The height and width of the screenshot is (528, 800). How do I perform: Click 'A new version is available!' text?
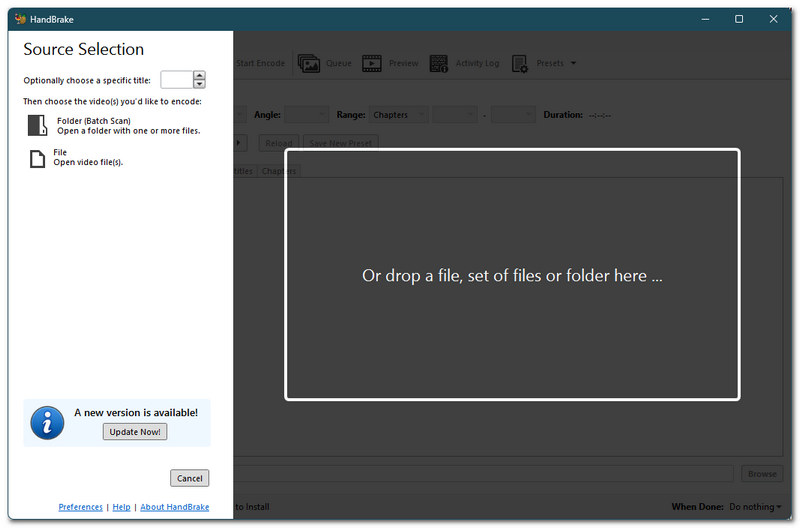tap(136, 412)
